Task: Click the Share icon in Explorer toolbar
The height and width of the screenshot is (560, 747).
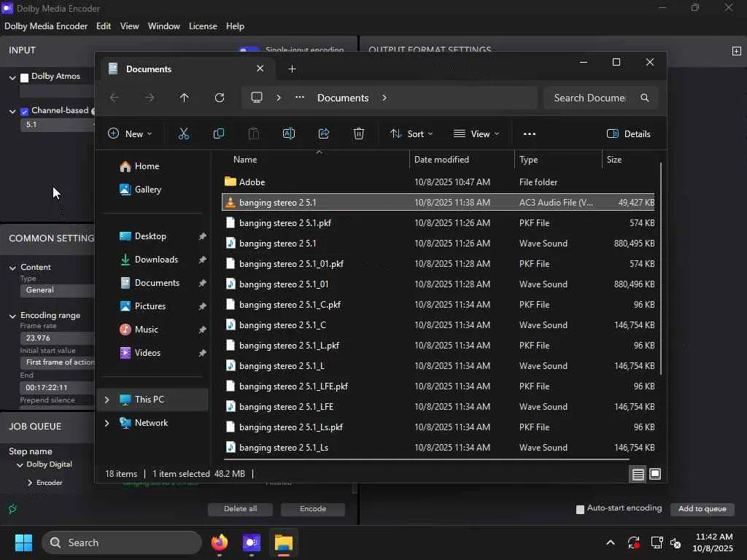Action: click(x=324, y=134)
